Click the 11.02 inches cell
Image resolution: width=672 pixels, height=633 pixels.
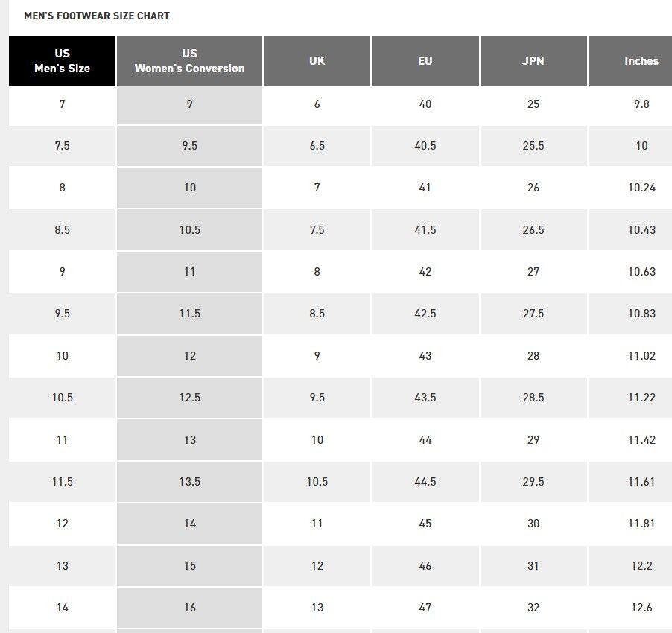(x=641, y=356)
